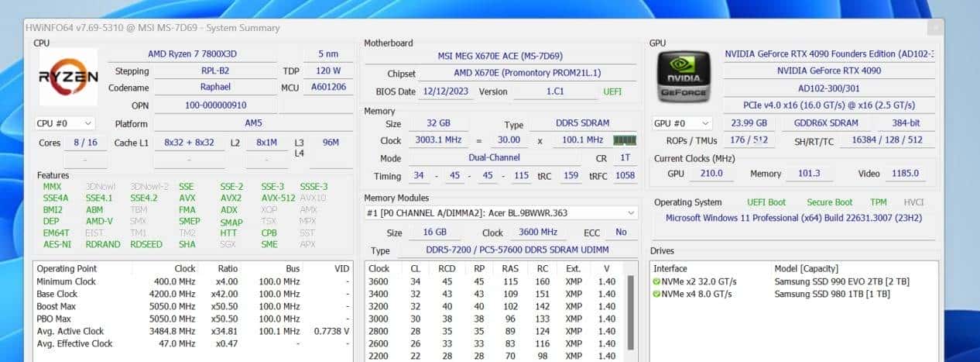Click the Windows 11 Professional OS field

pos(793,218)
